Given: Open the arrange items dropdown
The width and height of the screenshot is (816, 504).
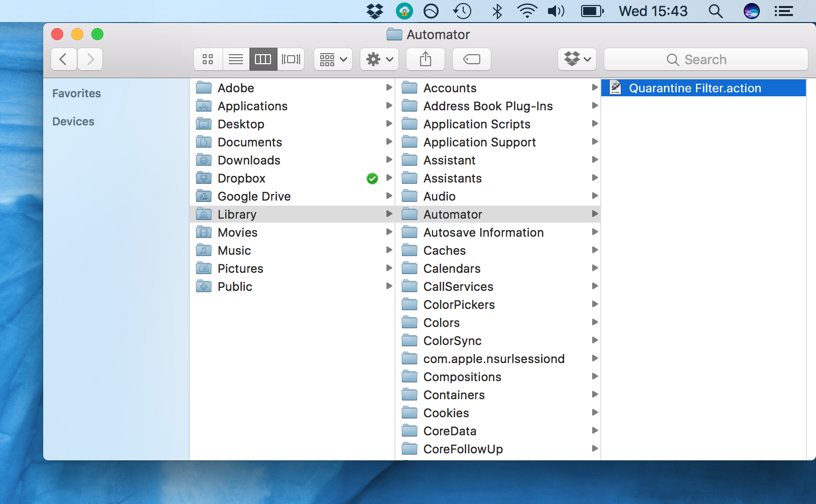Looking at the screenshot, I should pyautogui.click(x=333, y=59).
